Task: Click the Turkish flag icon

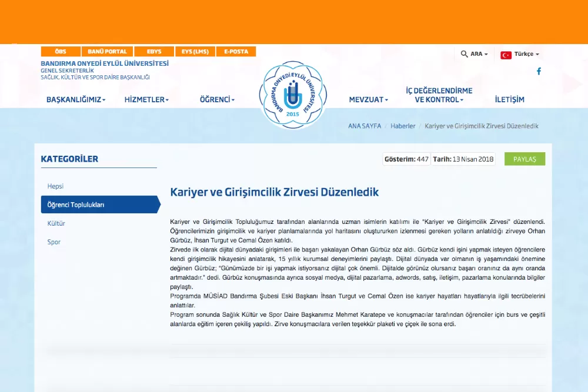Action: (506, 55)
